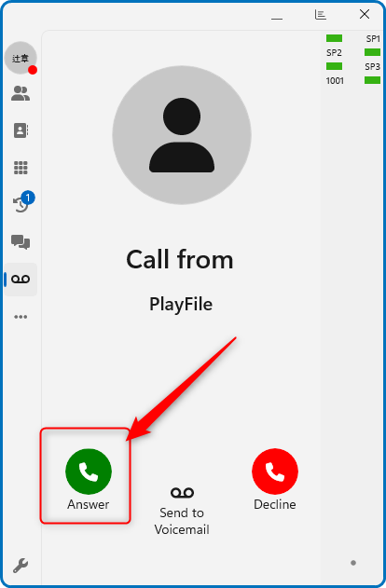The image size is (386, 588).
Task: Toggle the panel layout icon in title bar
Action: point(320,15)
